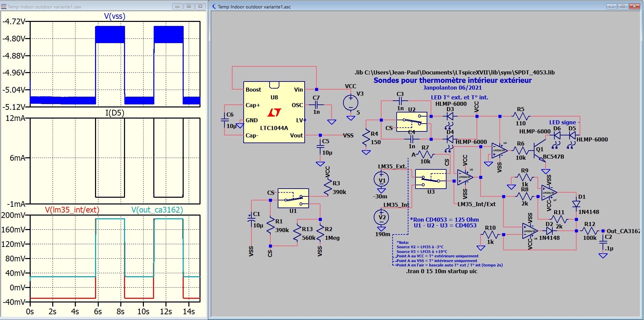The image size is (644, 320).
Task: Click the 8s time axis label
Action: pos(120,312)
